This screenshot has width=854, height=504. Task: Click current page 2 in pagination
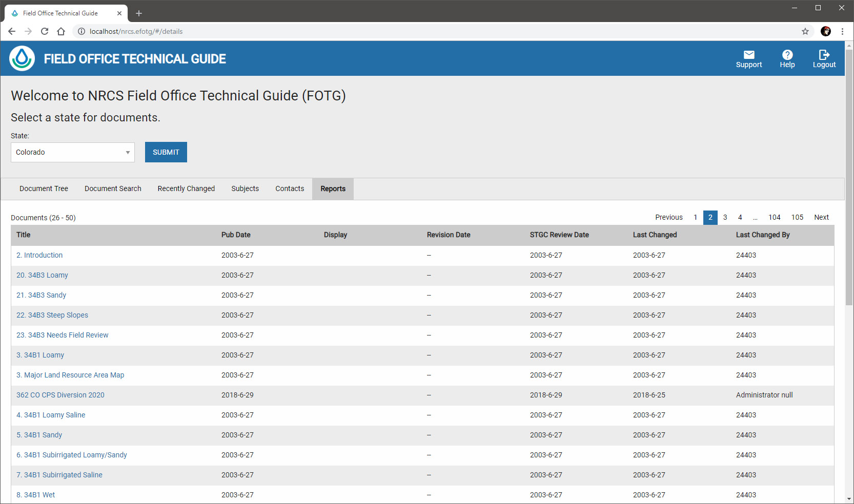[710, 217]
